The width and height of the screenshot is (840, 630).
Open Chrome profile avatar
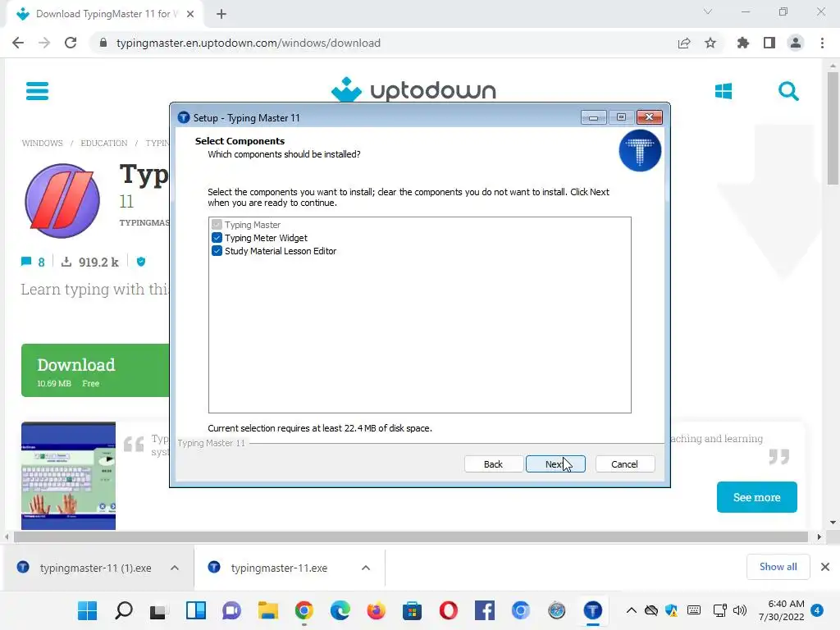click(796, 43)
